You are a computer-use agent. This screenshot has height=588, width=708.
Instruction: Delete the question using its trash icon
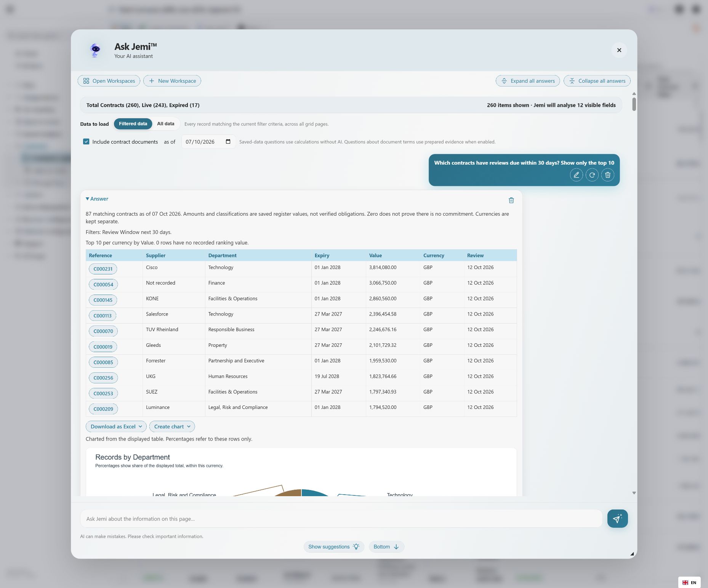[x=607, y=175]
